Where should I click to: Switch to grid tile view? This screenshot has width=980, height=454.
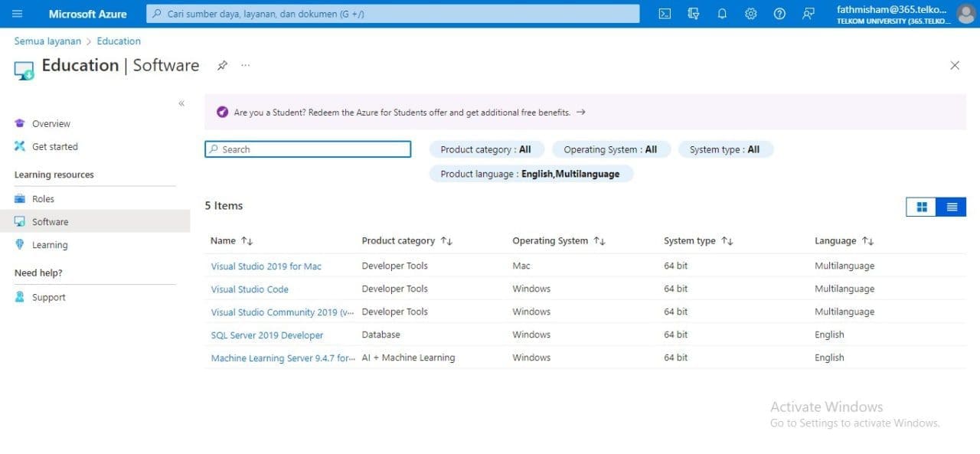tap(921, 207)
